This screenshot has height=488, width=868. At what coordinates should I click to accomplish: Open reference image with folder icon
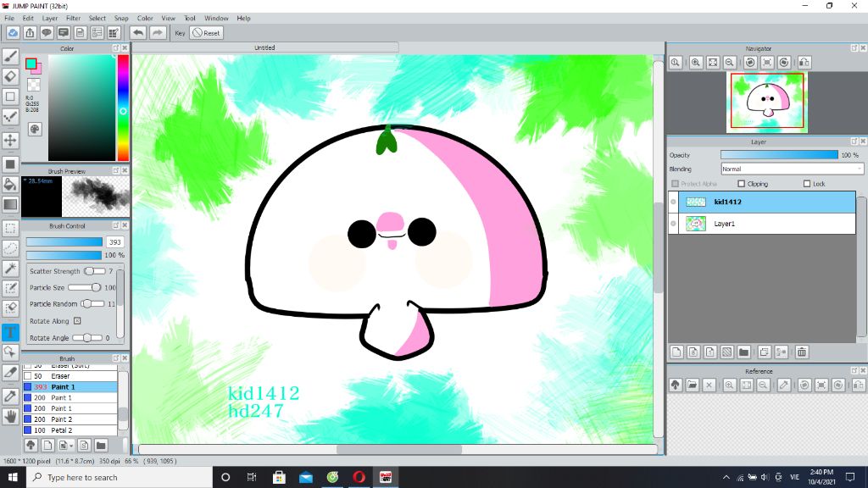pyautogui.click(x=692, y=385)
